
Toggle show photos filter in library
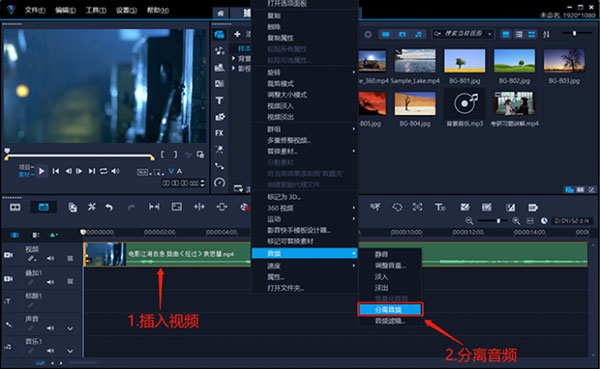[402, 34]
